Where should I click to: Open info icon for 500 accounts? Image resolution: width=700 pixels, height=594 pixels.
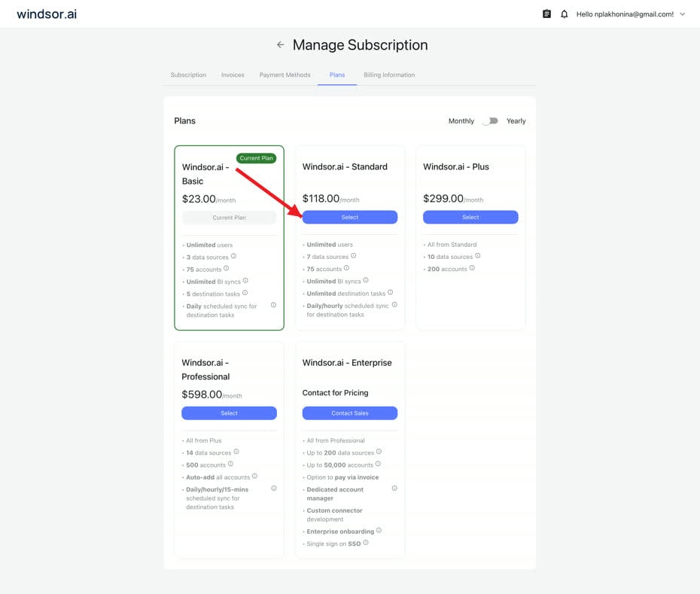coord(231,464)
